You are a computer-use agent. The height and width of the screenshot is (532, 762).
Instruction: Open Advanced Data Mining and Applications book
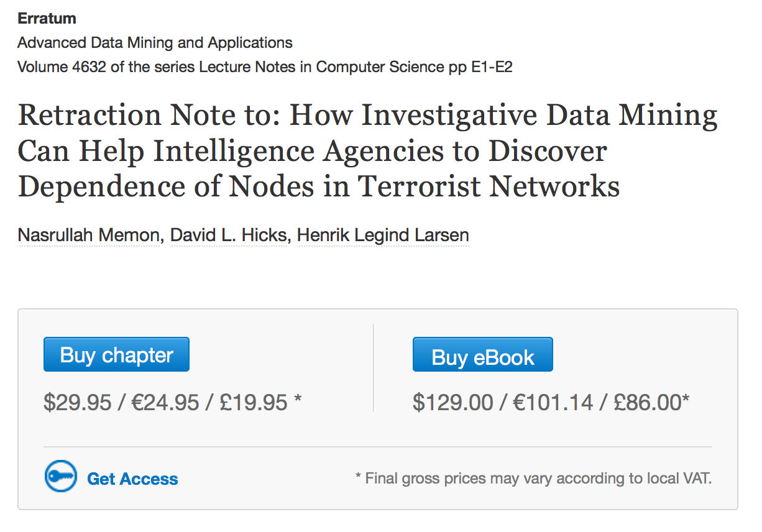(155, 43)
